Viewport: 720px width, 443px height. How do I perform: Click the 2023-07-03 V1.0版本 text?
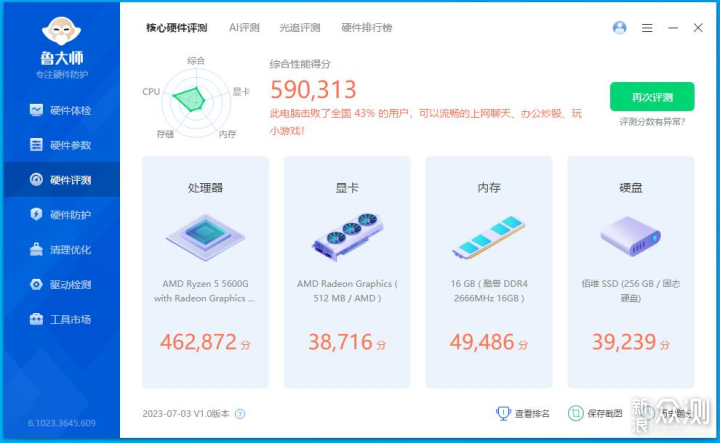pos(186,414)
